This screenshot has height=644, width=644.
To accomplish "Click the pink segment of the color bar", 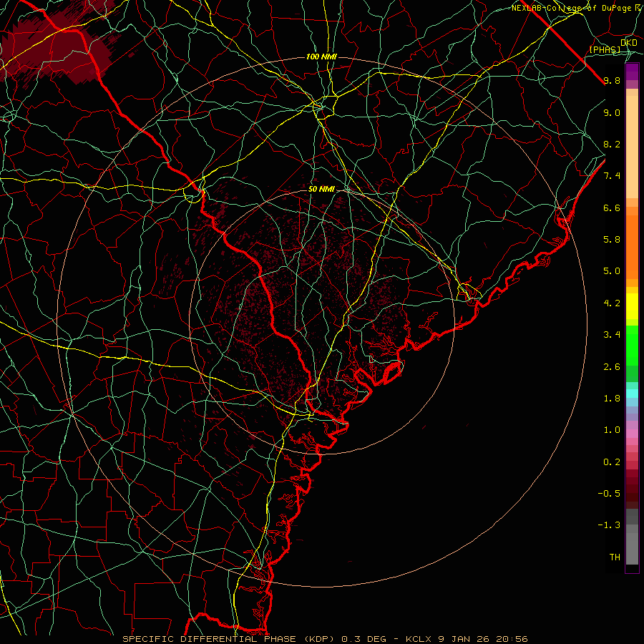I will tap(632, 434).
